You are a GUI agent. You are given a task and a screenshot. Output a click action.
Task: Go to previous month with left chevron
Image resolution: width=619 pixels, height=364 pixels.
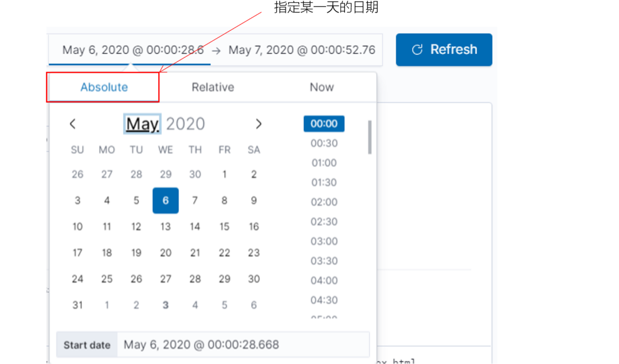click(73, 124)
